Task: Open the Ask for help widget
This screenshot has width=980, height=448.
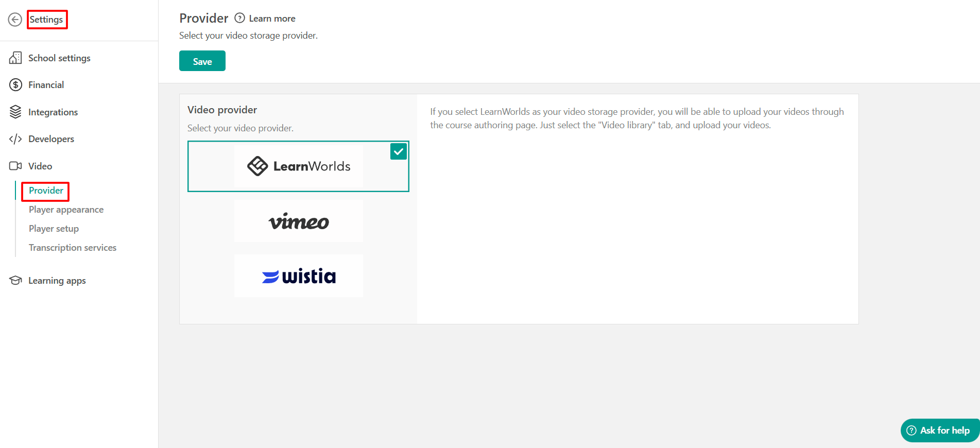Action: (940, 430)
